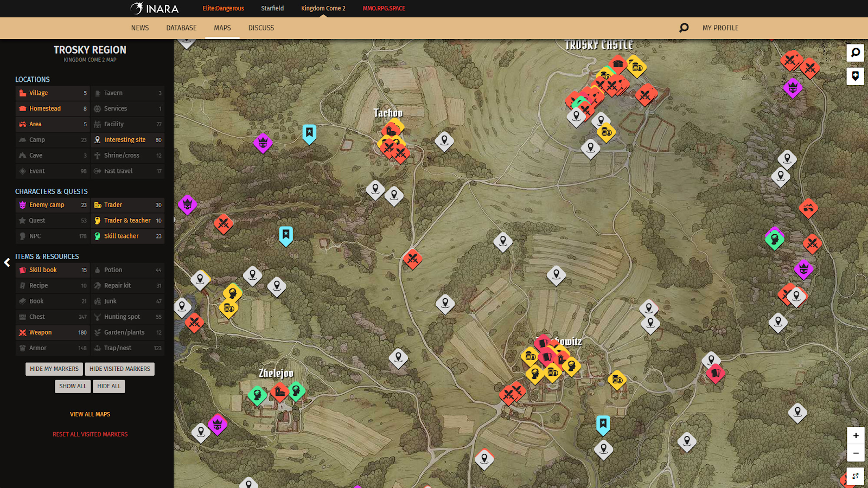The height and width of the screenshot is (488, 868).
Task: Toggle the Skill teacher filter
Action: [127, 236]
